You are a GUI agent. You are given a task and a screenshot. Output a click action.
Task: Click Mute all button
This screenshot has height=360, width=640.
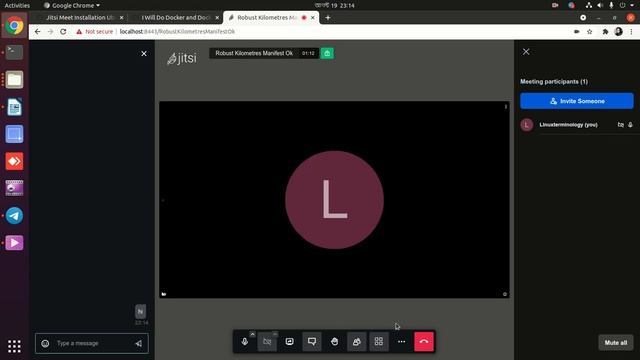click(x=616, y=342)
